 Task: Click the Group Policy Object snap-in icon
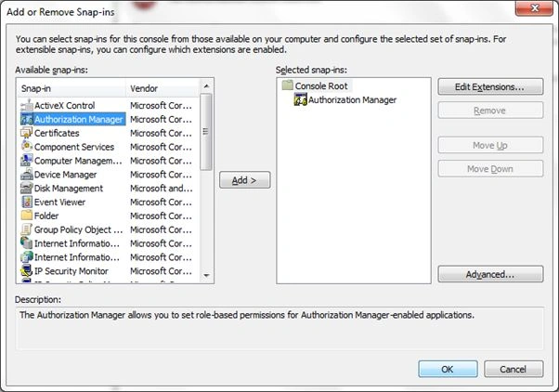[27, 229]
